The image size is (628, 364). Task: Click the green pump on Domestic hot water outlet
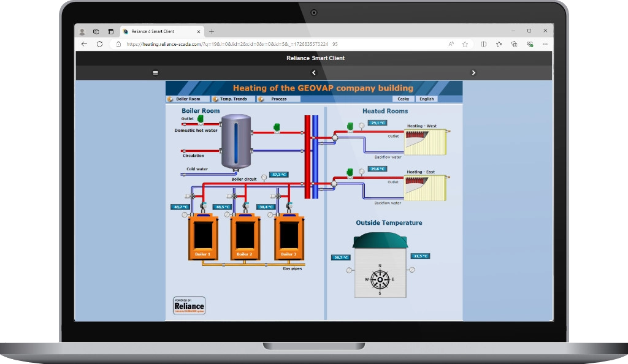point(201,119)
